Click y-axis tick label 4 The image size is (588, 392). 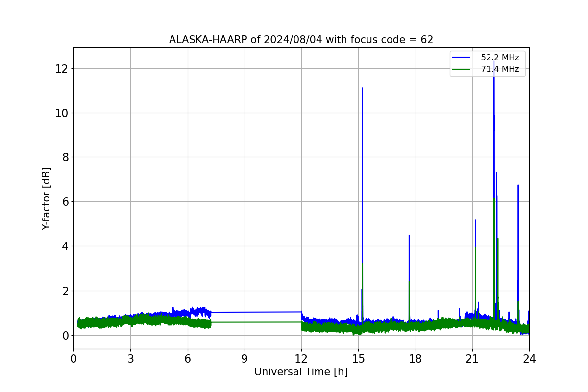click(x=64, y=246)
